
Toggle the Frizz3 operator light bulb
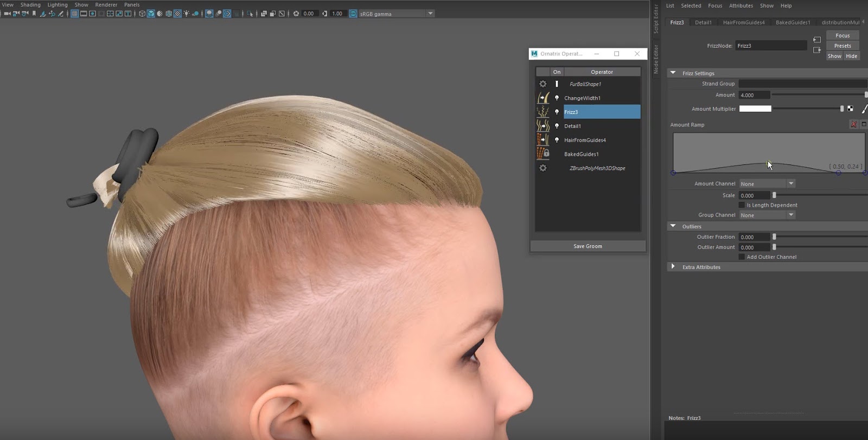tap(557, 112)
